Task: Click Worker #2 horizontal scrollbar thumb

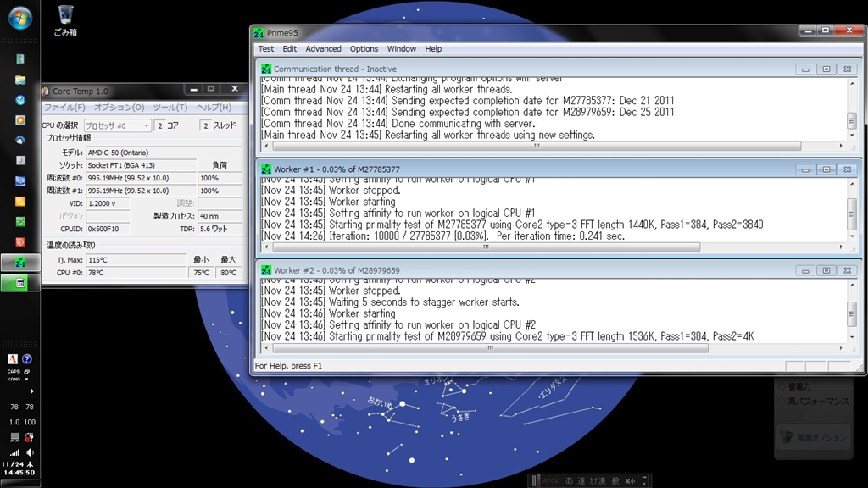Action: [491, 348]
